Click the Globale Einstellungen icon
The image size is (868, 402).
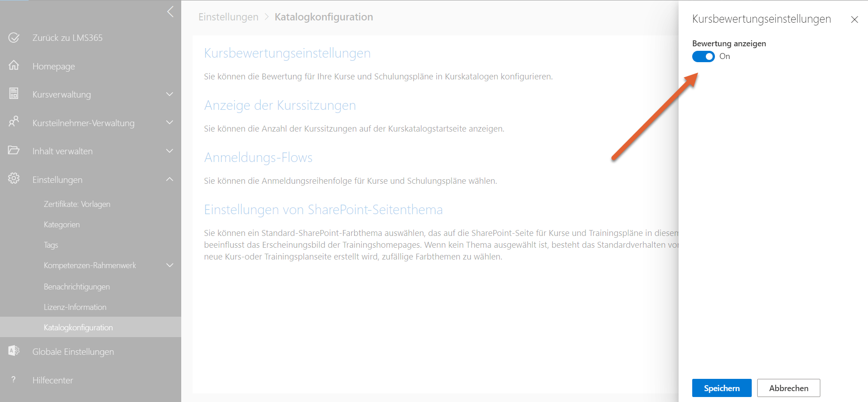14,351
